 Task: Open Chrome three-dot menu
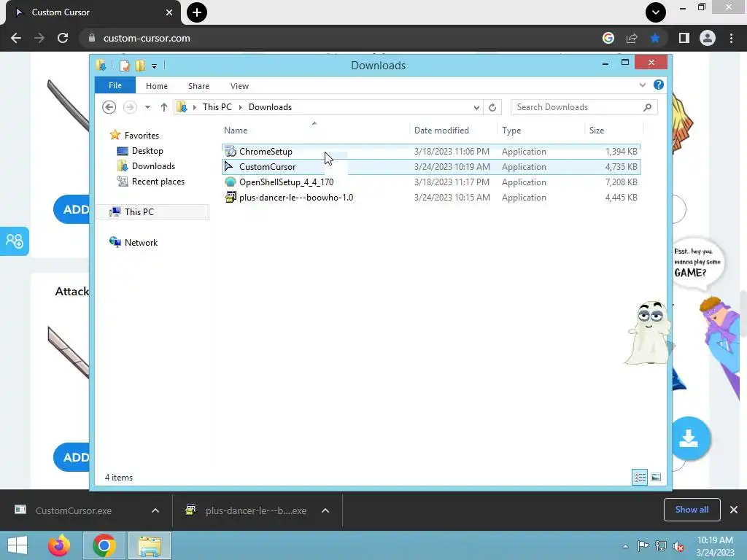731,38
